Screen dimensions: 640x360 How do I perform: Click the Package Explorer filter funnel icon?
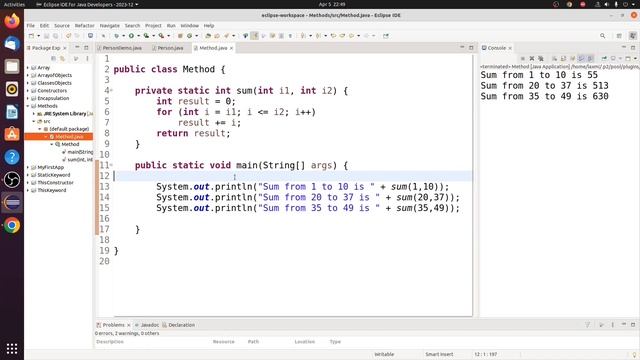pyautogui.click(x=76, y=59)
